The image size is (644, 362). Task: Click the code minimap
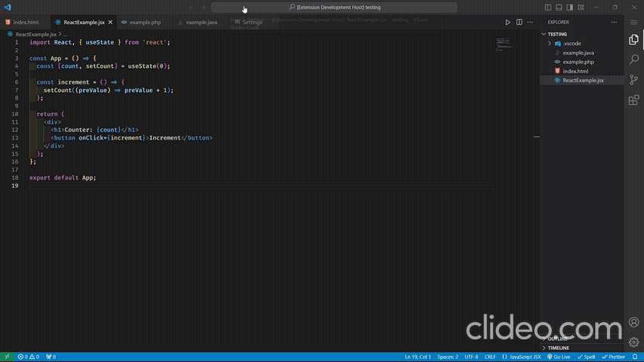click(x=504, y=44)
